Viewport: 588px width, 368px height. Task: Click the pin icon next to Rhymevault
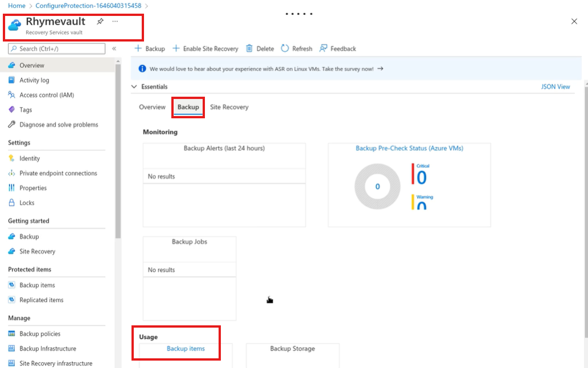click(100, 22)
